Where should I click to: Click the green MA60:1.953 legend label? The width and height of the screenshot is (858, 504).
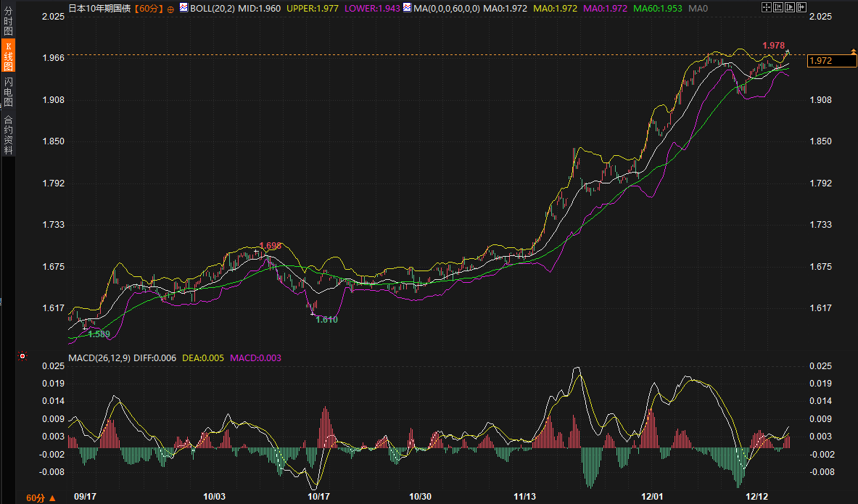click(658, 8)
